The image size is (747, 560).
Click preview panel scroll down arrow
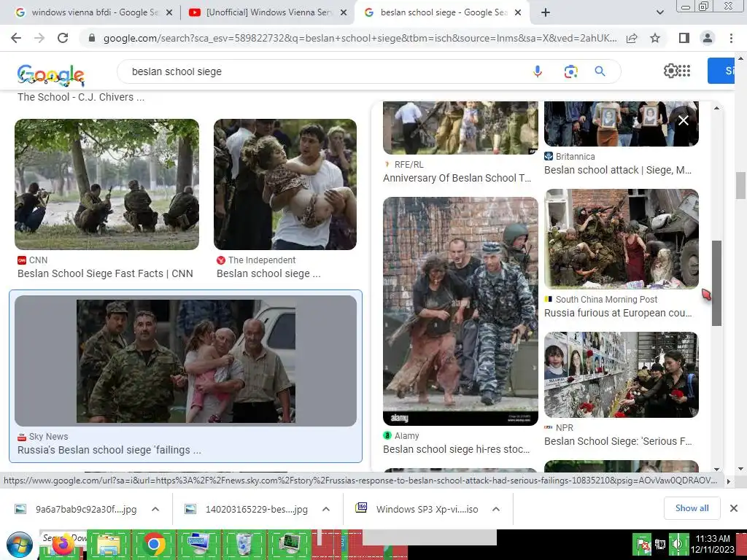pyautogui.click(x=716, y=469)
